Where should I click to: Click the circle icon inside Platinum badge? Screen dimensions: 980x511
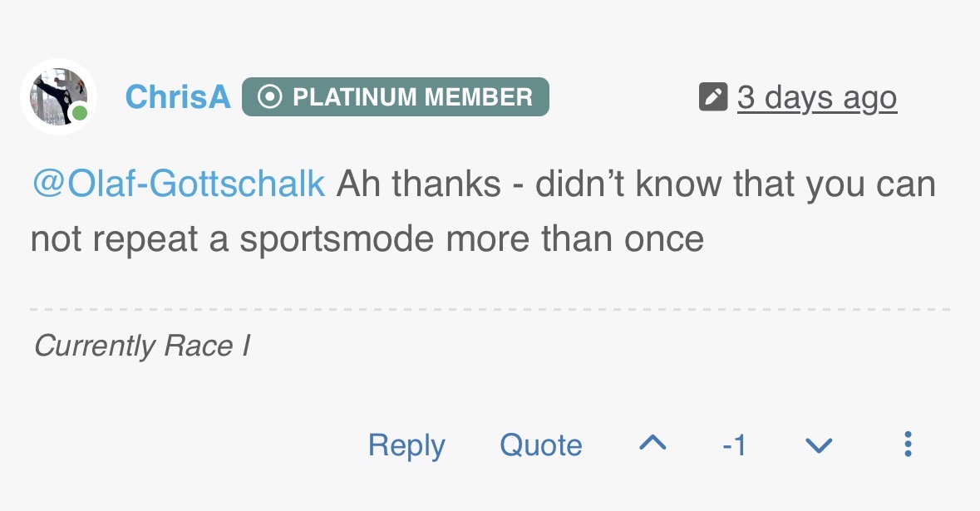click(269, 97)
